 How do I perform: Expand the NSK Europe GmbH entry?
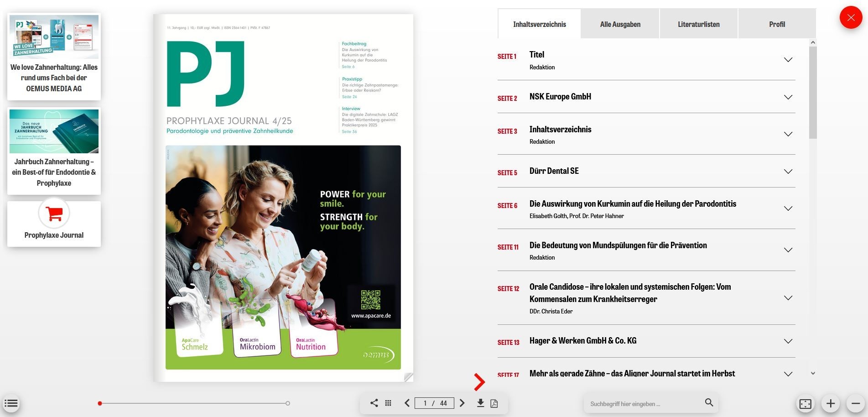point(788,97)
